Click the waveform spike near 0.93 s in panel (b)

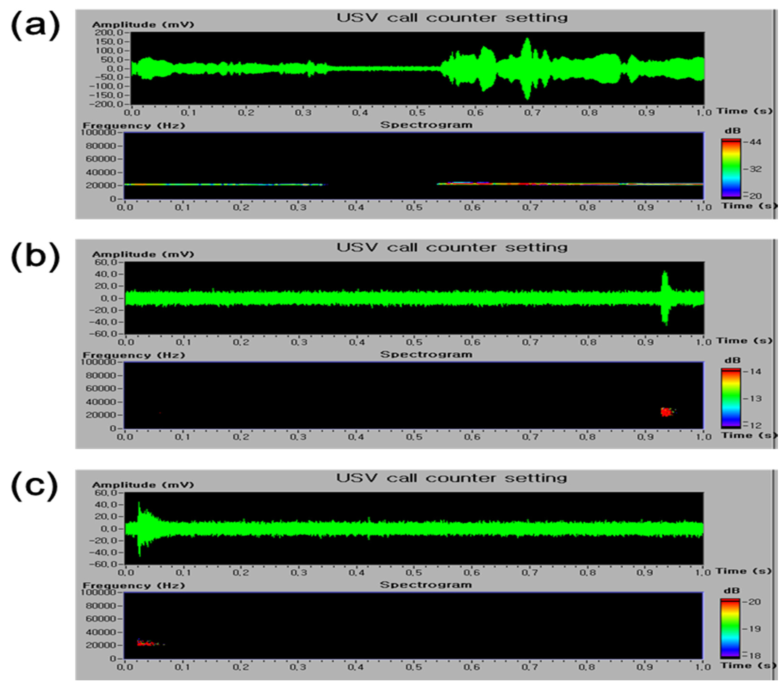[665, 298]
